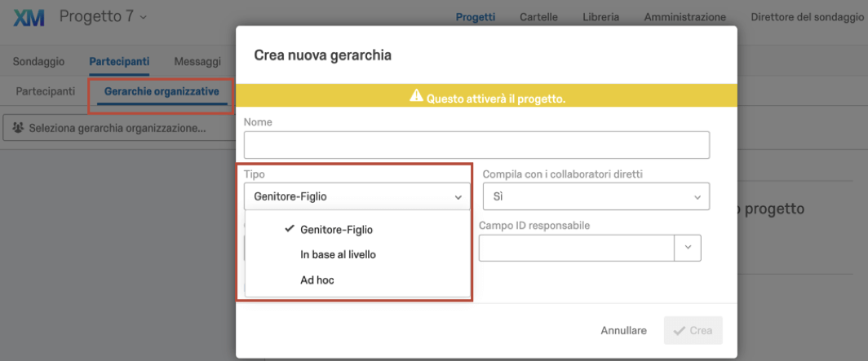This screenshot has height=361, width=868.
Task: Open Seleziona gerarchia organizzazione dropdown
Action: [119, 128]
